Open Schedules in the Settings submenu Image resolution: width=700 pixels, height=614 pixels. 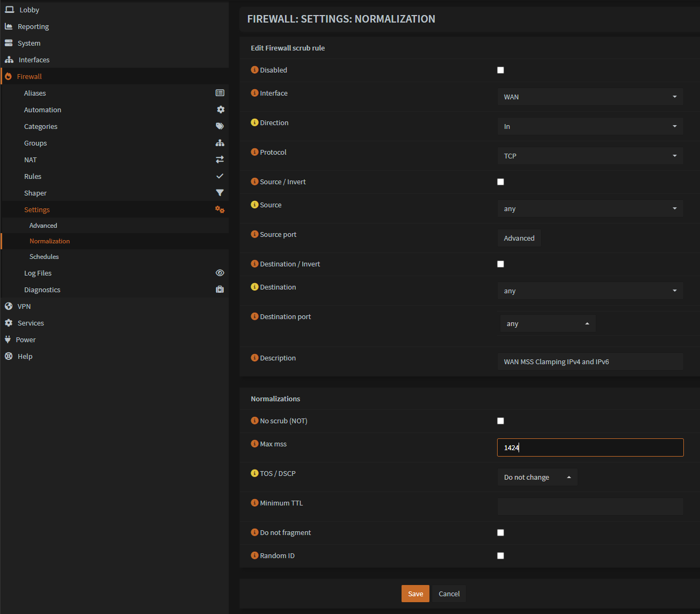(44, 257)
